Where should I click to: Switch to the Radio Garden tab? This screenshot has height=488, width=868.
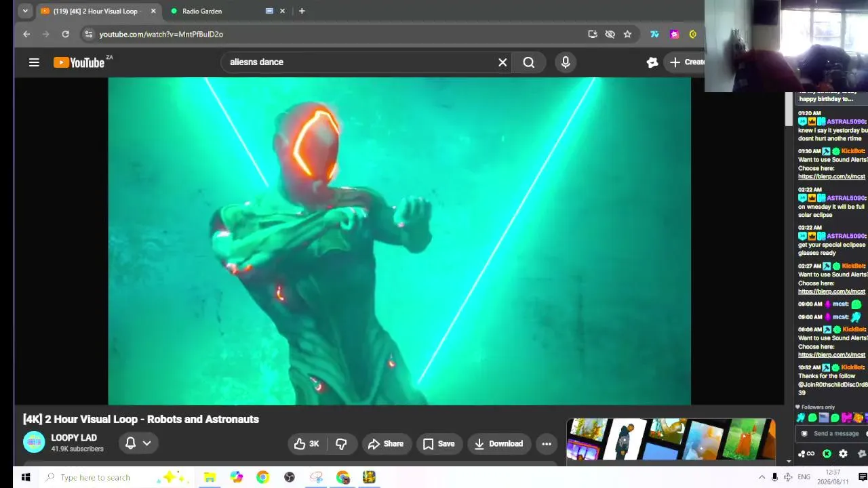click(202, 11)
